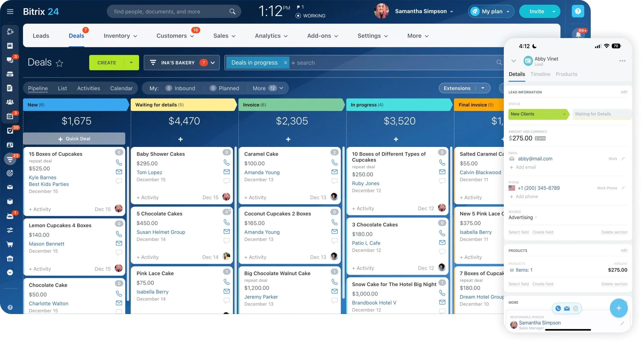The height and width of the screenshot is (344, 644).
Task: Click the email icon on Caramel Cake card
Action: (x=334, y=172)
